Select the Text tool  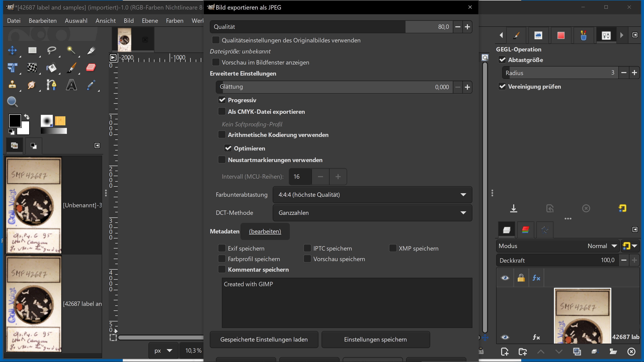(x=71, y=85)
